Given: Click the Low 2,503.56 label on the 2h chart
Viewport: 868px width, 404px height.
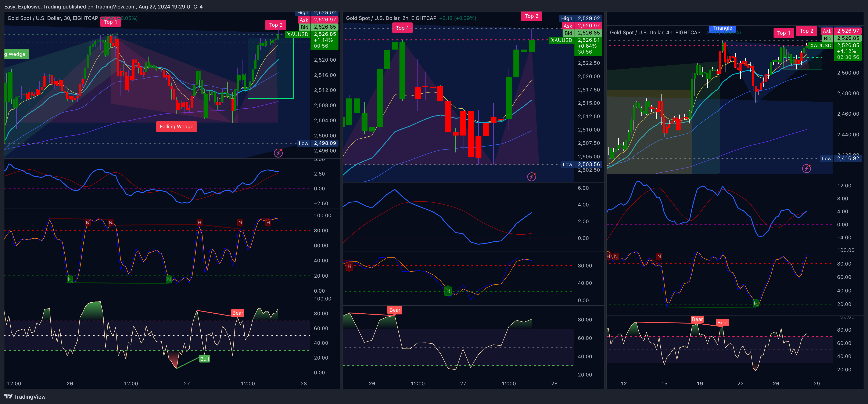Looking at the screenshot, I should point(581,165).
